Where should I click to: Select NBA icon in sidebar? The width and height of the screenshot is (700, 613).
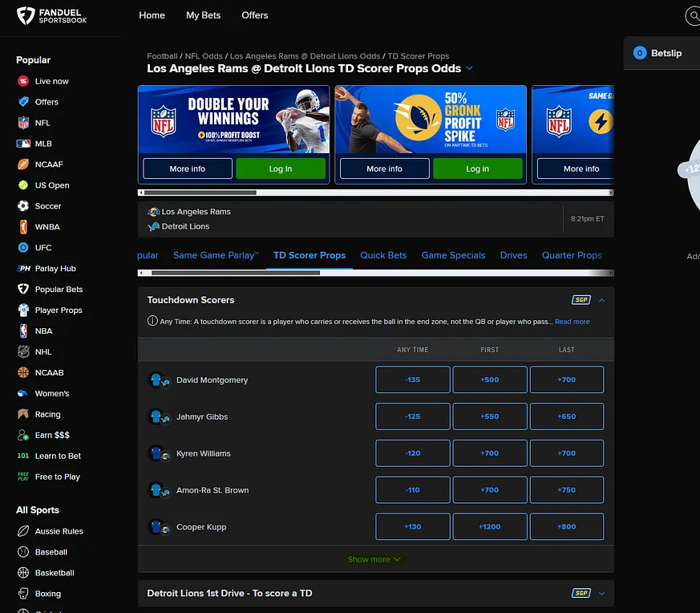coord(23,331)
